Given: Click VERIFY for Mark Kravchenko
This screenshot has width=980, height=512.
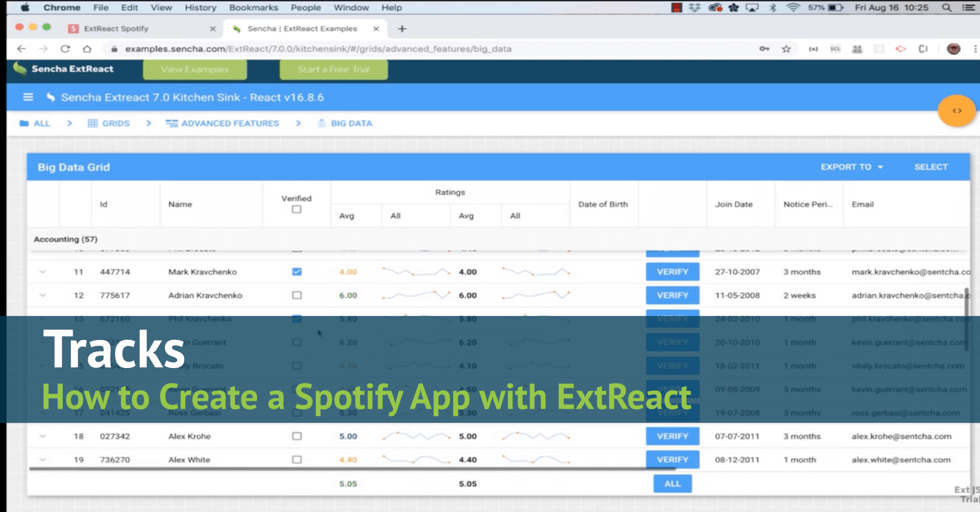Looking at the screenshot, I should (672, 272).
